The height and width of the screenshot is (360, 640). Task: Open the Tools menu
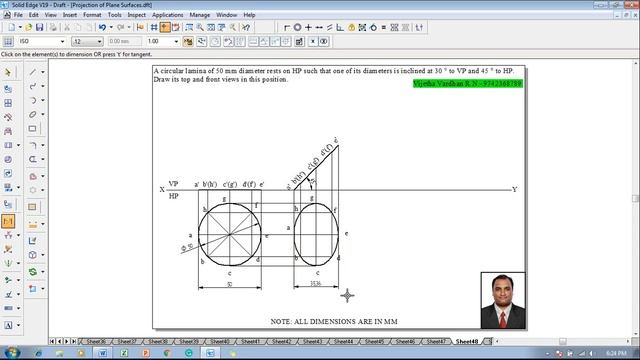(x=115, y=15)
